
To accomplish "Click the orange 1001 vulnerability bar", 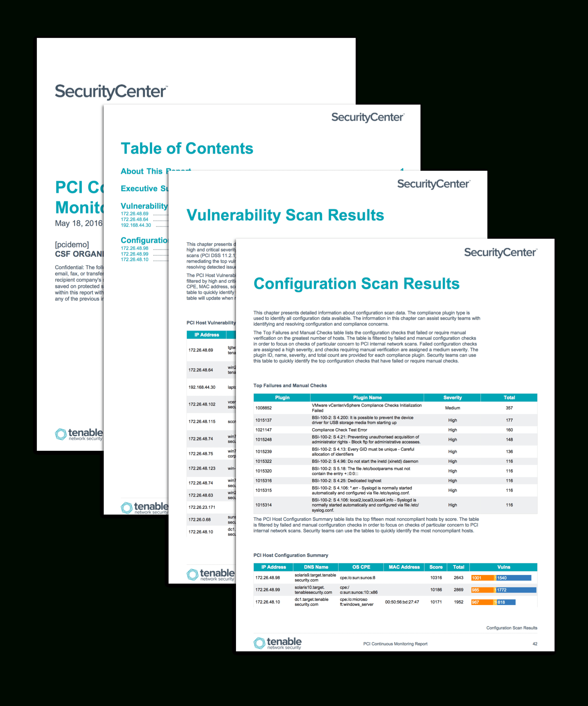I will (482, 578).
